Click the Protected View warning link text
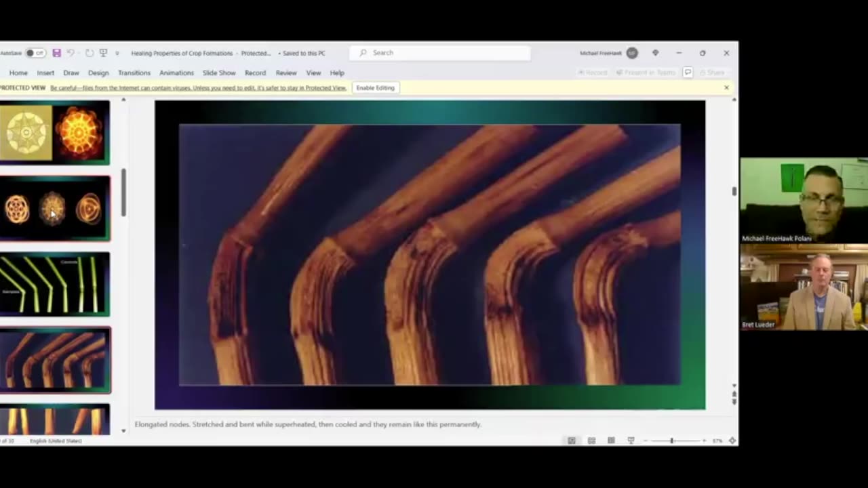This screenshot has height=488, width=868. [x=198, y=88]
